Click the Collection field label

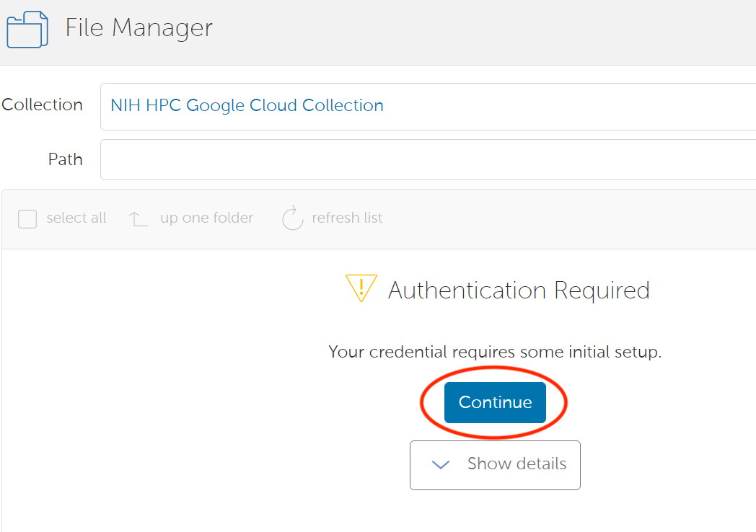click(42, 105)
